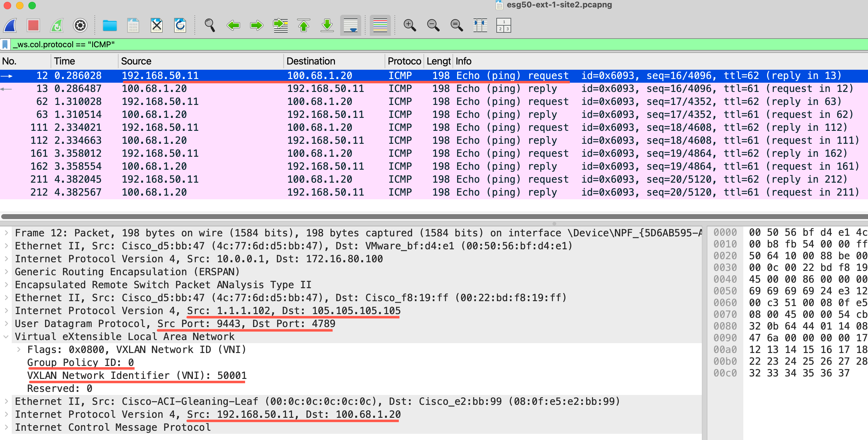Close this capture file icon
The height and width of the screenshot is (440, 868).
(x=156, y=25)
